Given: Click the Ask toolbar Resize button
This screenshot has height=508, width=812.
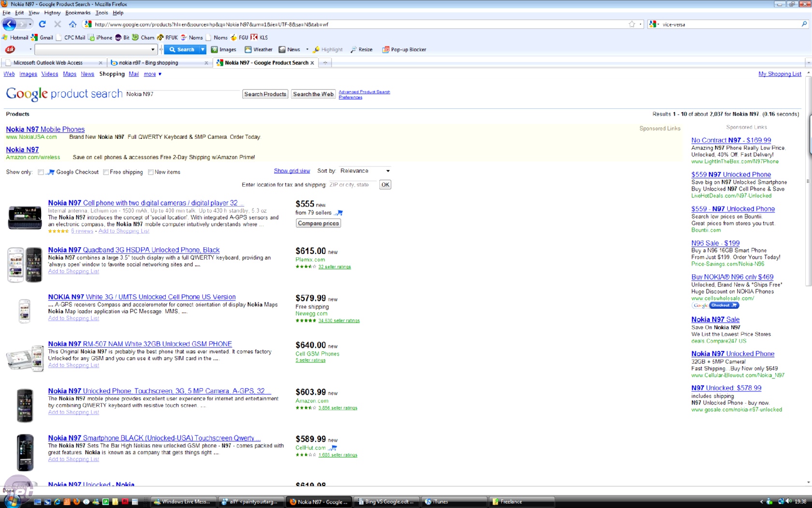Looking at the screenshot, I should [362, 49].
